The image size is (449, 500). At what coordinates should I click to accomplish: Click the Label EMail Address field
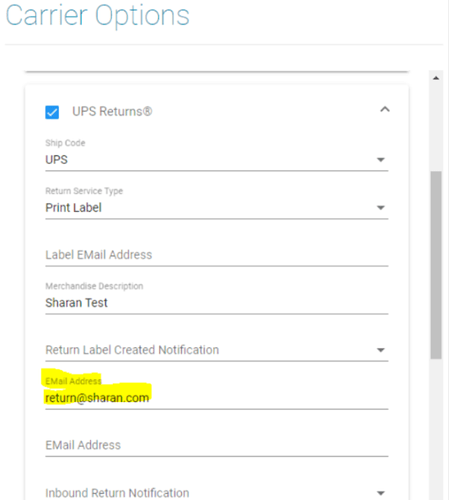click(217, 255)
